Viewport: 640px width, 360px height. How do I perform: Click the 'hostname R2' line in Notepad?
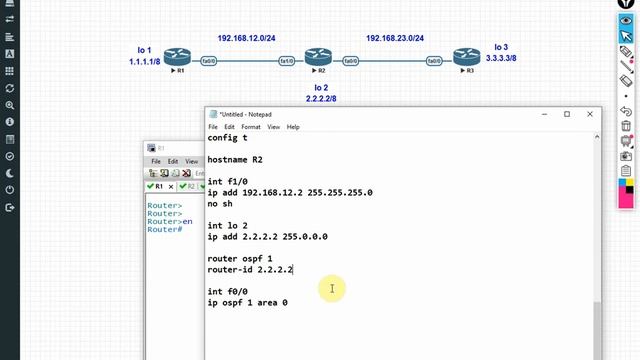235,160
